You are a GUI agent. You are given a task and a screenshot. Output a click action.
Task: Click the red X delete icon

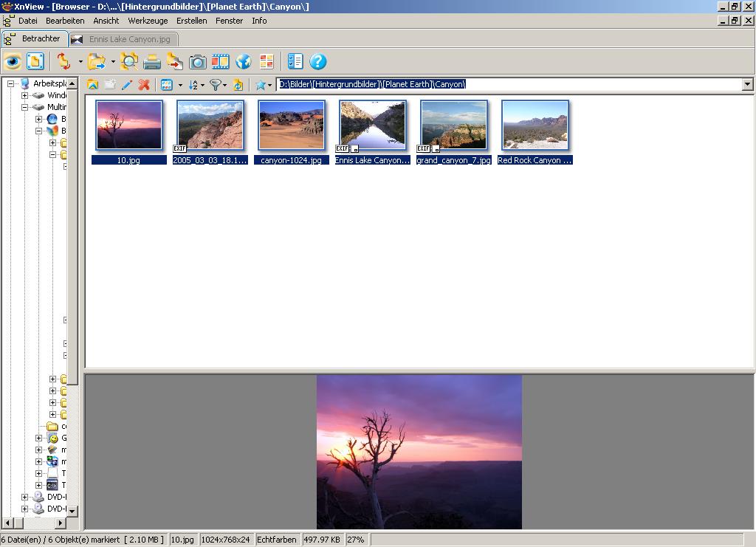click(x=144, y=85)
